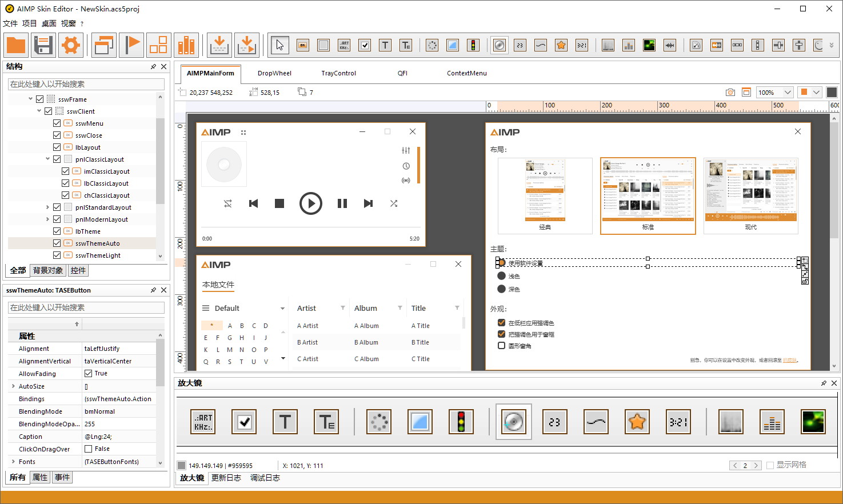The image size is (843, 504).
Task: Select the plain T text tool in top toolbar
Action: (385, 45)
